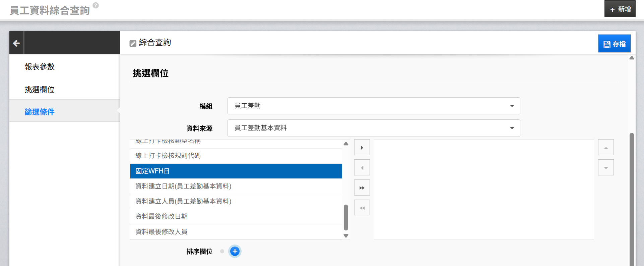Image resolution: width=644 pixels, height=266 pixels.
Task: Remove all fields with double left arrow
Action: click(x=362, y=208)
